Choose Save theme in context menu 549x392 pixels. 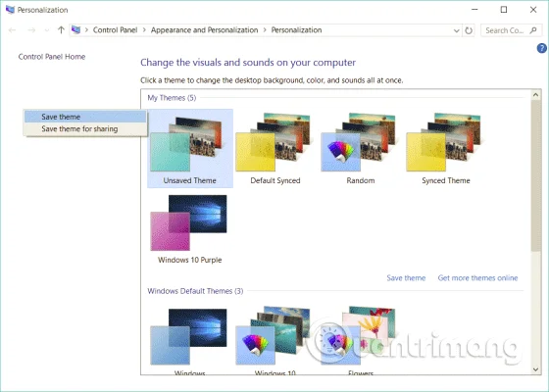coord(85,117)
